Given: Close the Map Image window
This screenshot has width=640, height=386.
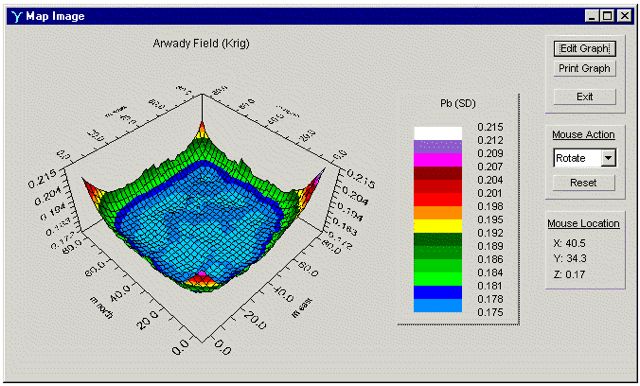Looking at the screenshot, I should pyautogui.click(x=624, y=16).
